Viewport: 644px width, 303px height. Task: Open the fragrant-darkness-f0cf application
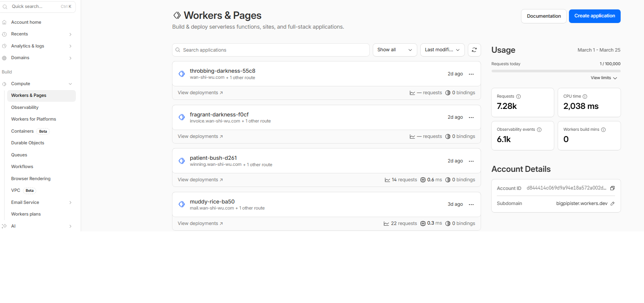pos(219,115)
